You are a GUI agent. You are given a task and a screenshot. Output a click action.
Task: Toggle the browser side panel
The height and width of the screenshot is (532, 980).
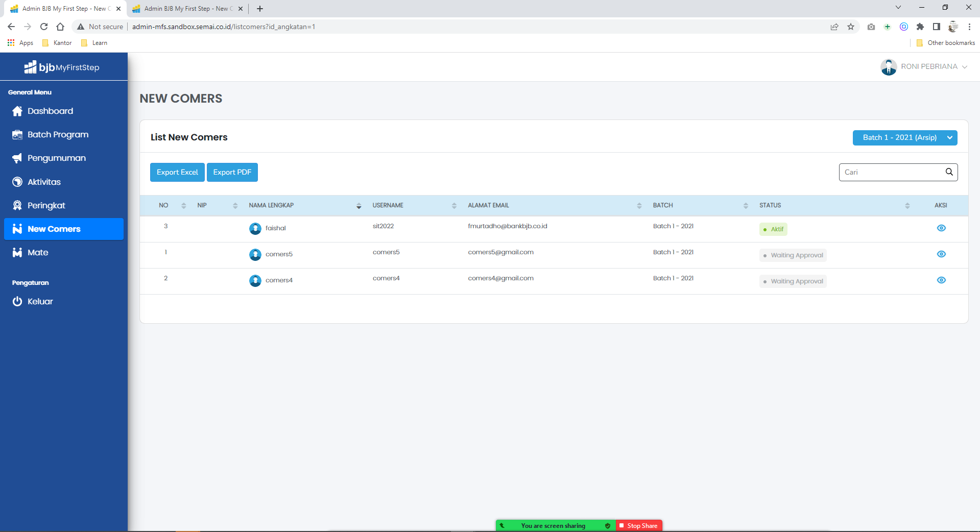click(937, 27)
